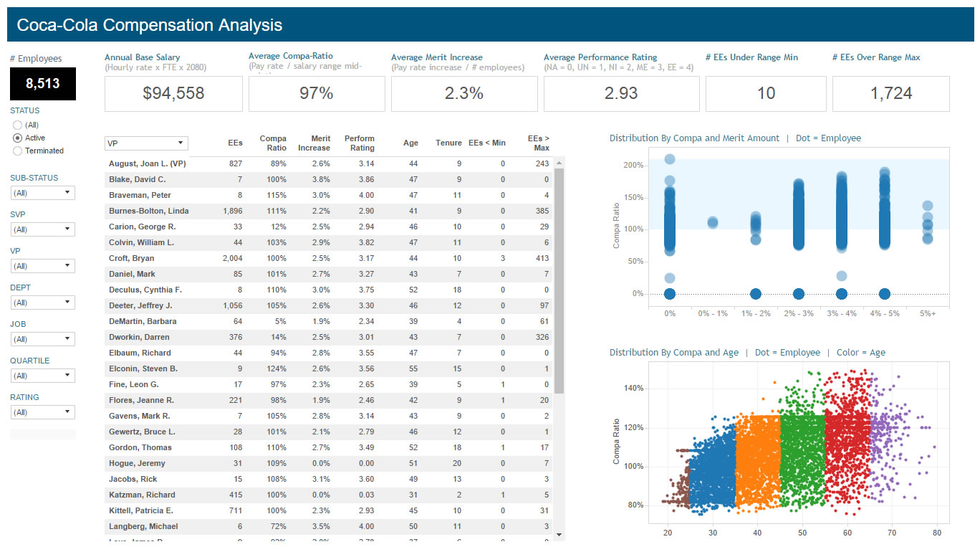This screenshot has width=980, height=552.
Task: Open the VP filter dropdown in sidebar
Action: pyautogui.click(x=42, y=266)
